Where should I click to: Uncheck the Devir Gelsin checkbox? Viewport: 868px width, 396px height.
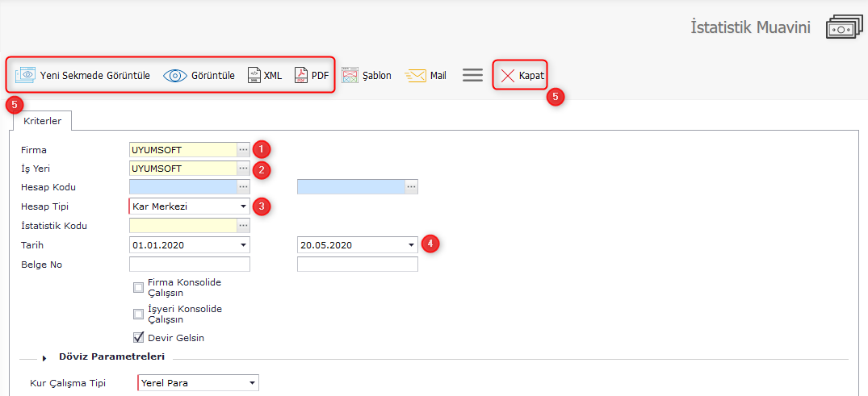point(138,337)
